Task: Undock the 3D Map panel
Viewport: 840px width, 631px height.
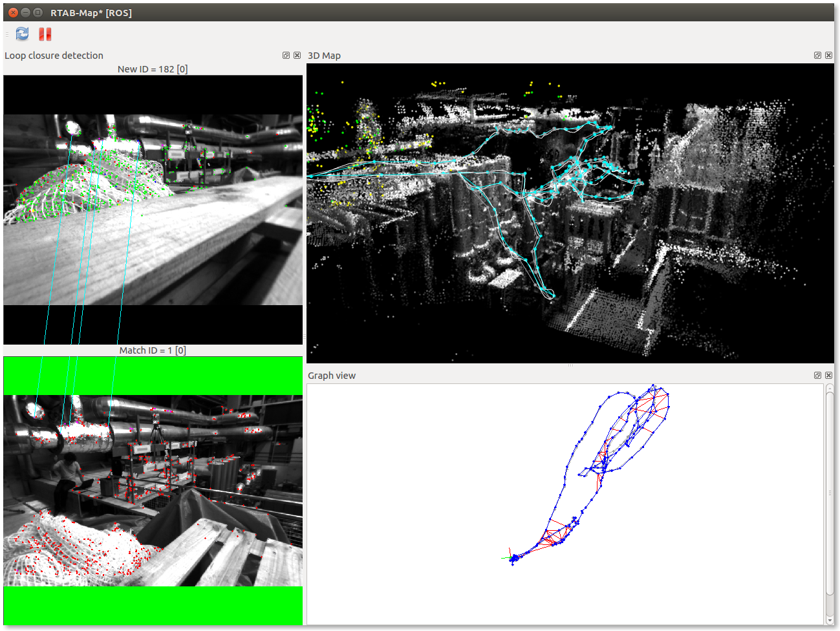Action: 817,56
